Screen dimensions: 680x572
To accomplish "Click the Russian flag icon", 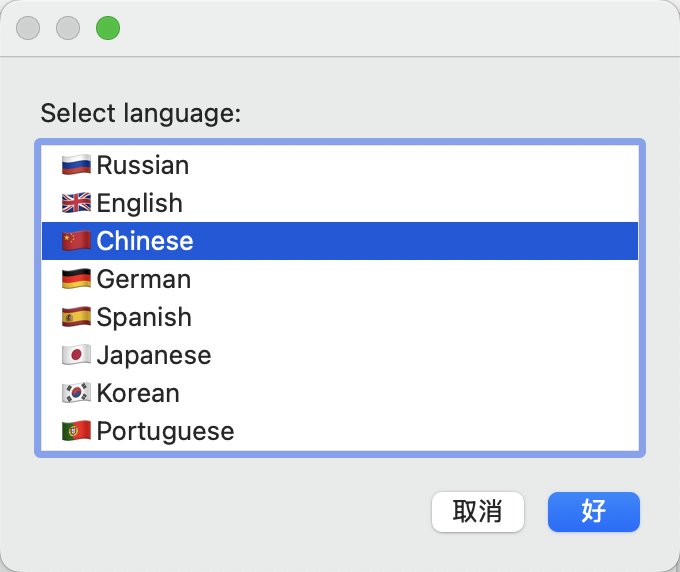I will coord(76,165).
